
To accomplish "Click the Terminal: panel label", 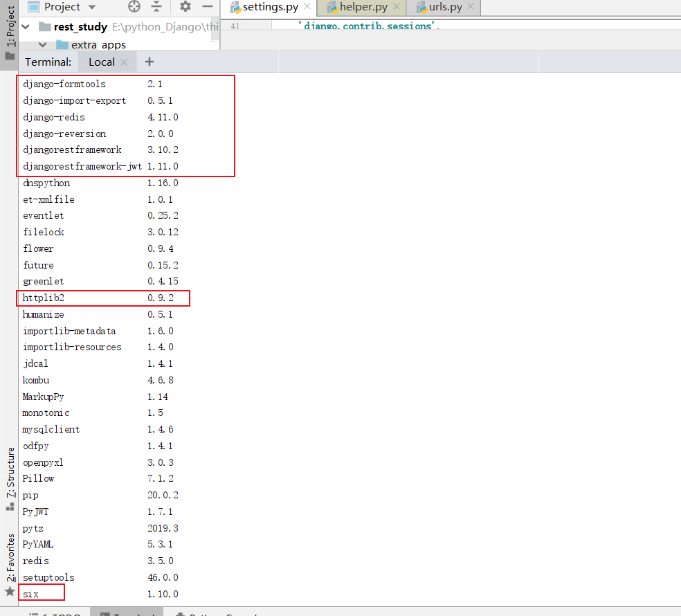I will click(48, 62).
